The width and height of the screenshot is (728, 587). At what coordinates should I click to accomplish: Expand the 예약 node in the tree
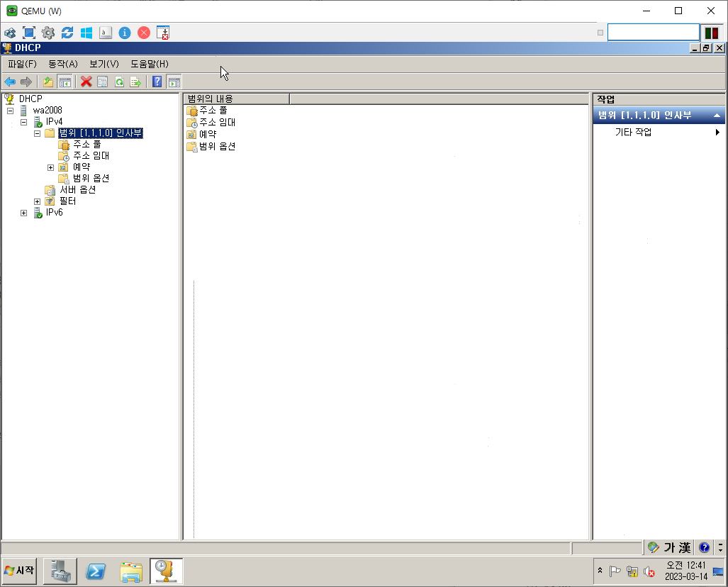[50, 167]
